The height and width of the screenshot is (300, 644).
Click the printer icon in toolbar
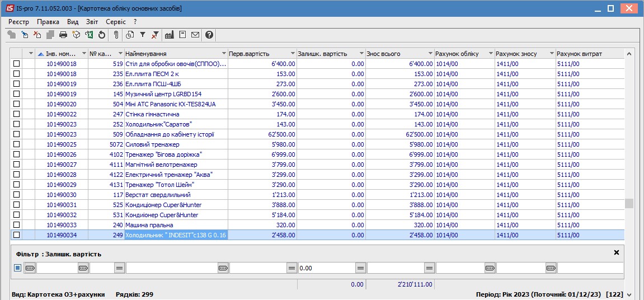63,35
